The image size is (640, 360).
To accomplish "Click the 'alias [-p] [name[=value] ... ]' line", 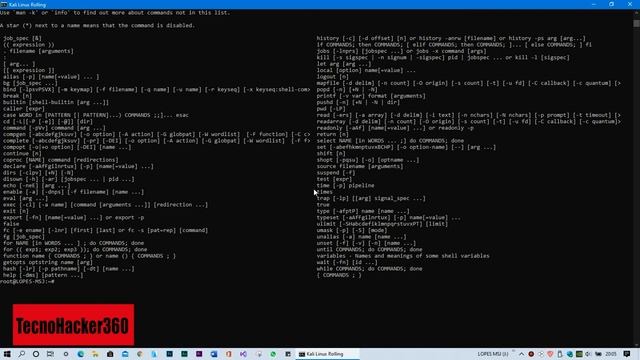I will pyautogui.click(x=51, y=77).
